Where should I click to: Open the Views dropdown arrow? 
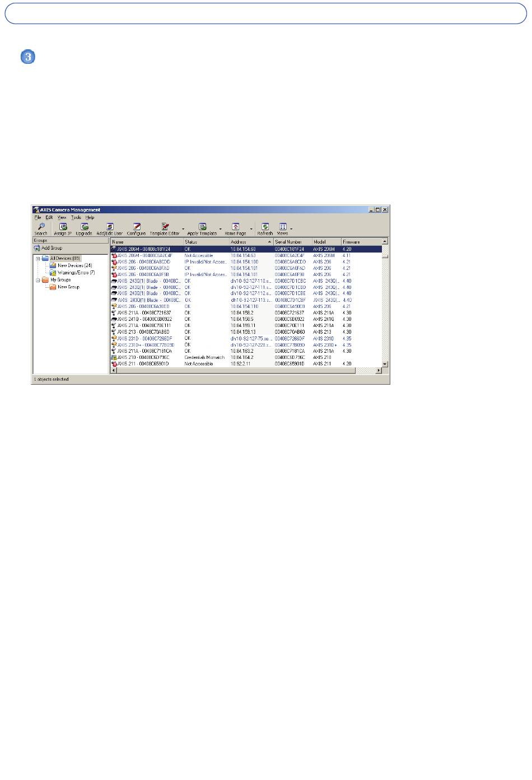point(291,229)
